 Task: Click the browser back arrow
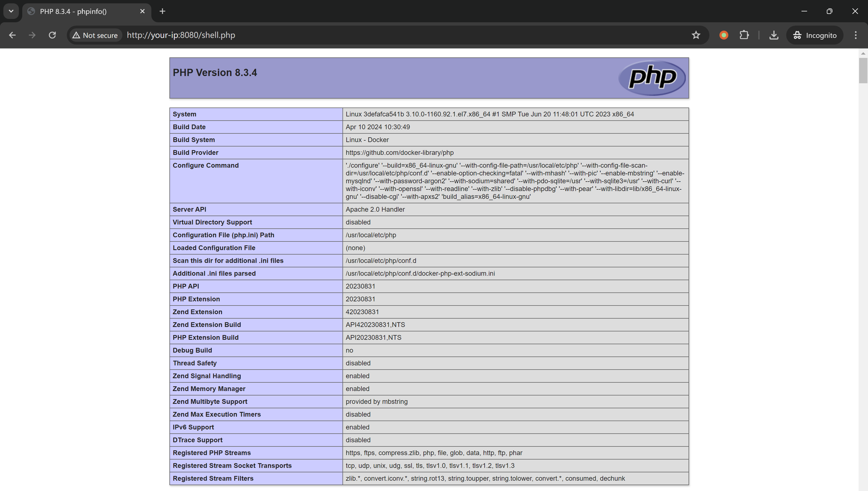[13, 35]
